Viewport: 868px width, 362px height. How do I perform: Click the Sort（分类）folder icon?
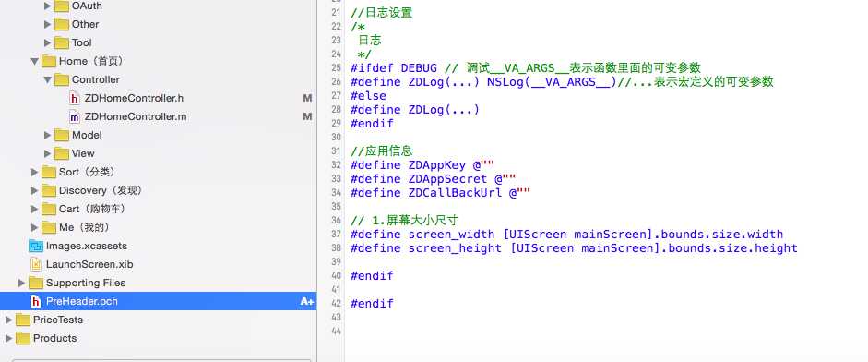(49, 172)
